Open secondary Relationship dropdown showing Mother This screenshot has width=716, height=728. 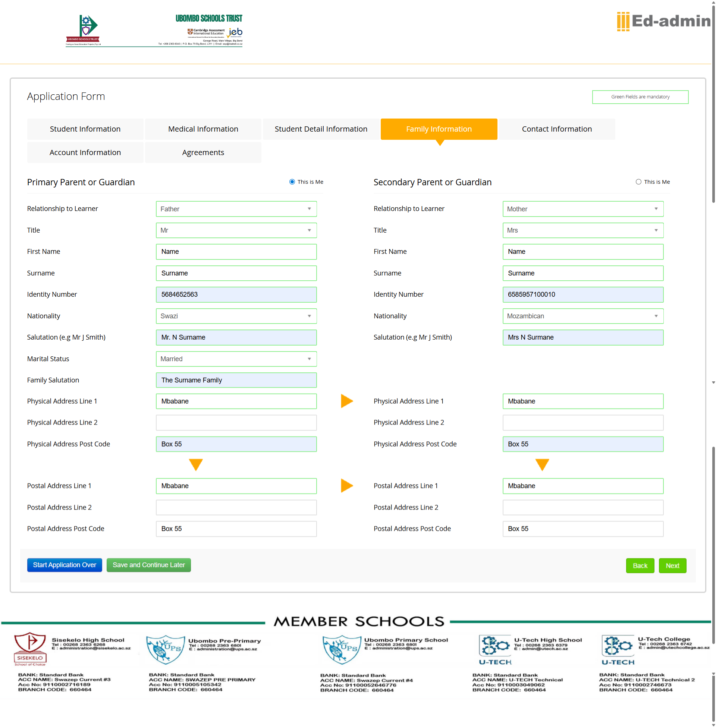click(x=583, y=209)
